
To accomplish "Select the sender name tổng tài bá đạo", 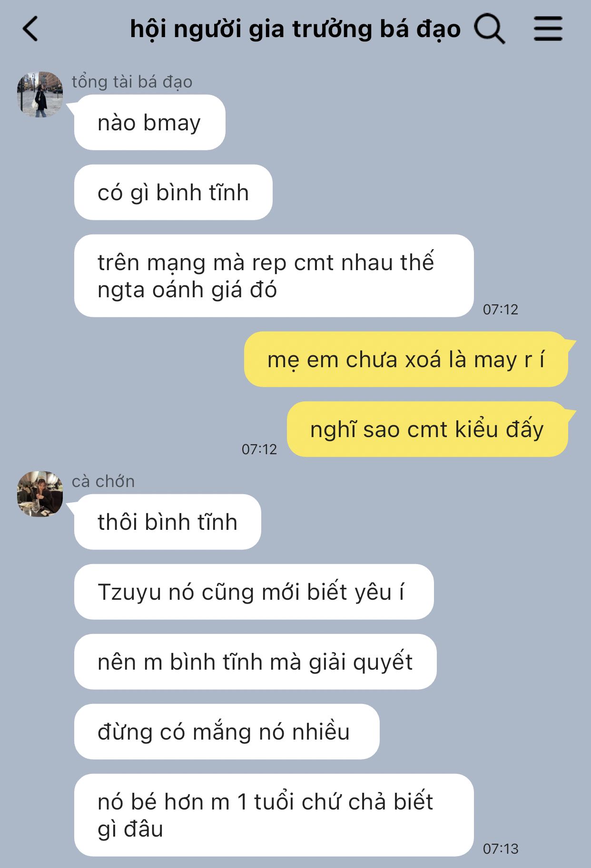I will pyautogui.click(x=132, y=82).
